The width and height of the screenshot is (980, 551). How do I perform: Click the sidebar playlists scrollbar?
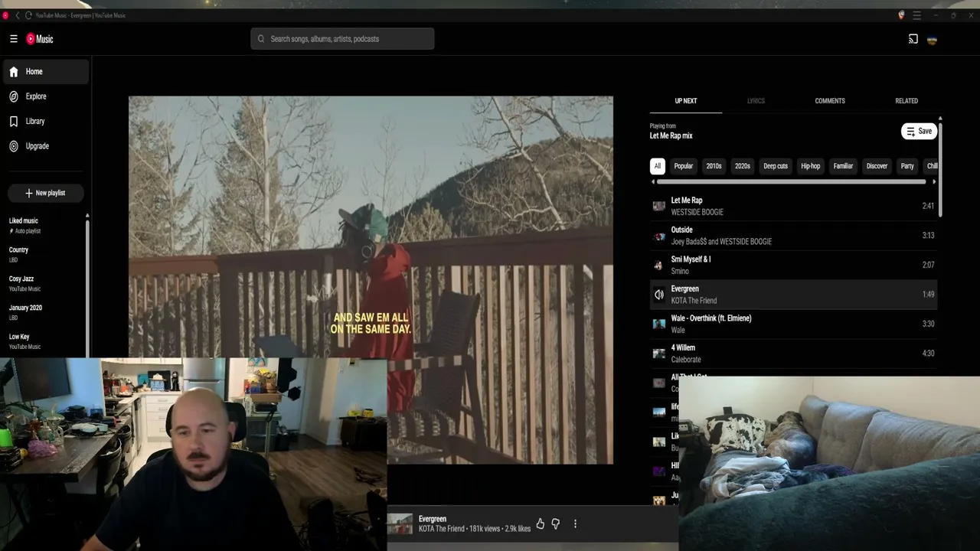coord(87,287)
